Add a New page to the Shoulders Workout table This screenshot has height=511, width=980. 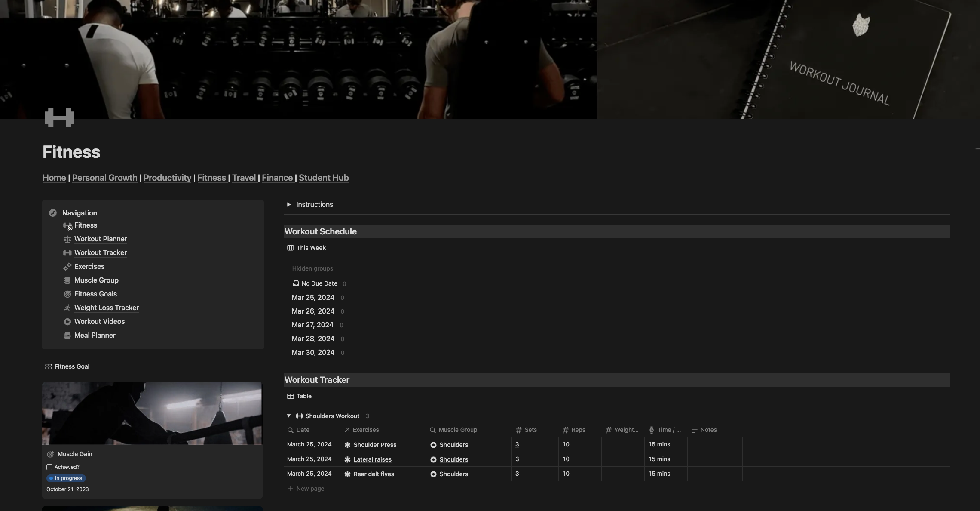pos(306,489)
